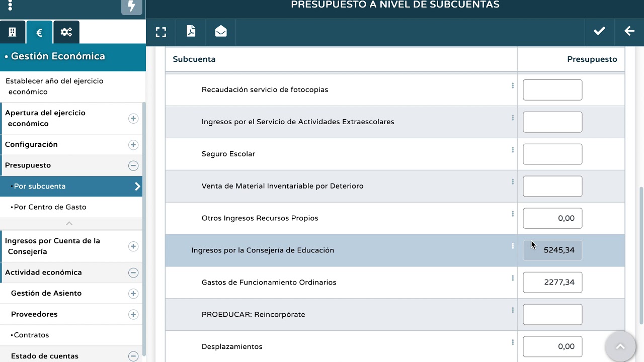
Task: Click the 'Presupuesto' column header
Action: pyautogui.click(x=592, y=59)
